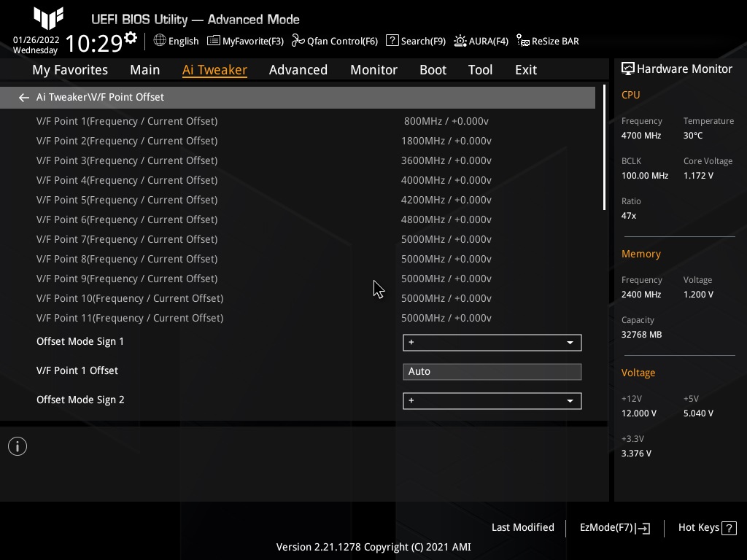Expand the Offset Mode Sign 1 dropdown

[492, 343]
